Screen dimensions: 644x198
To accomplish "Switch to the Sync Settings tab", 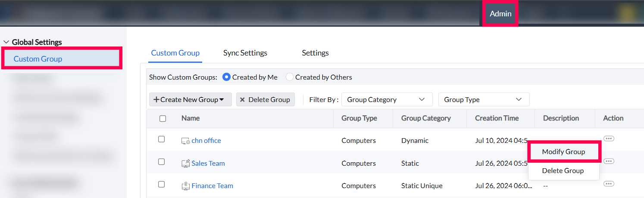I will click(x=245, y=53).
